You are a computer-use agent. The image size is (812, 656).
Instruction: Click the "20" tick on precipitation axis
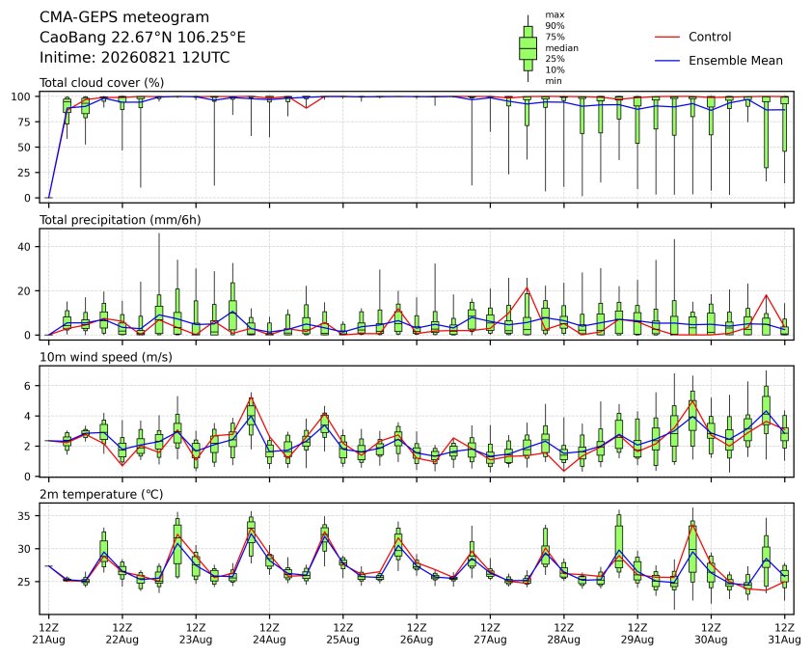click(25, 290)
